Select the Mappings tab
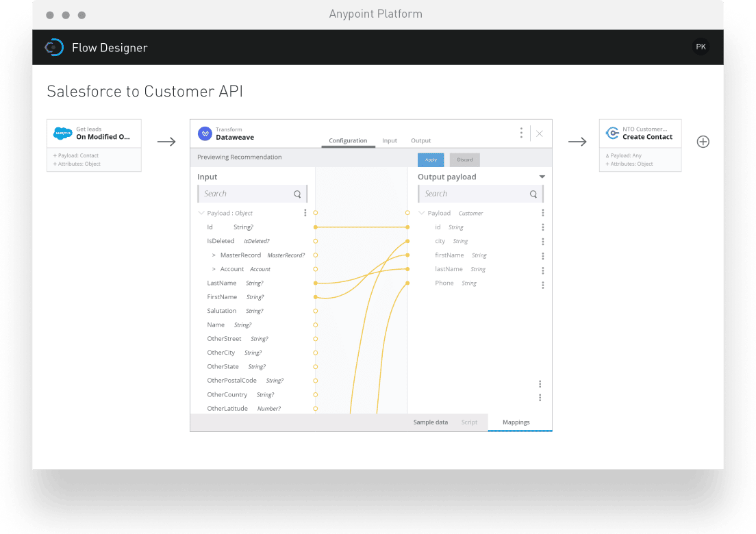 click(516, 422)
